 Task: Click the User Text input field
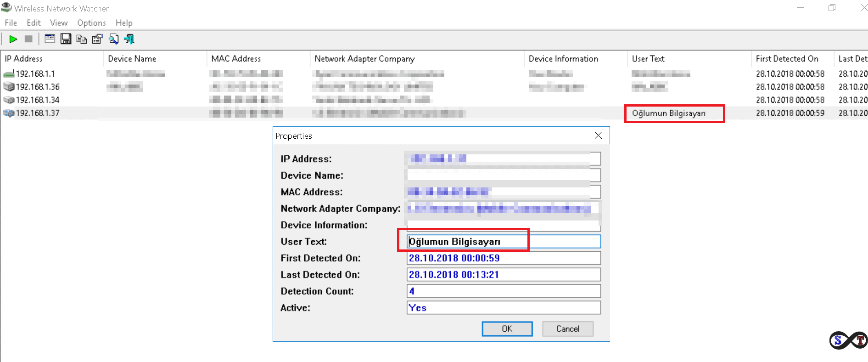(x=504, y=242)
